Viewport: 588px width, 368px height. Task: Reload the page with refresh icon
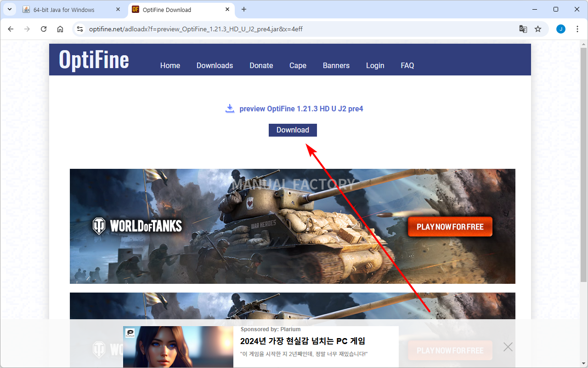coord(44,29)
